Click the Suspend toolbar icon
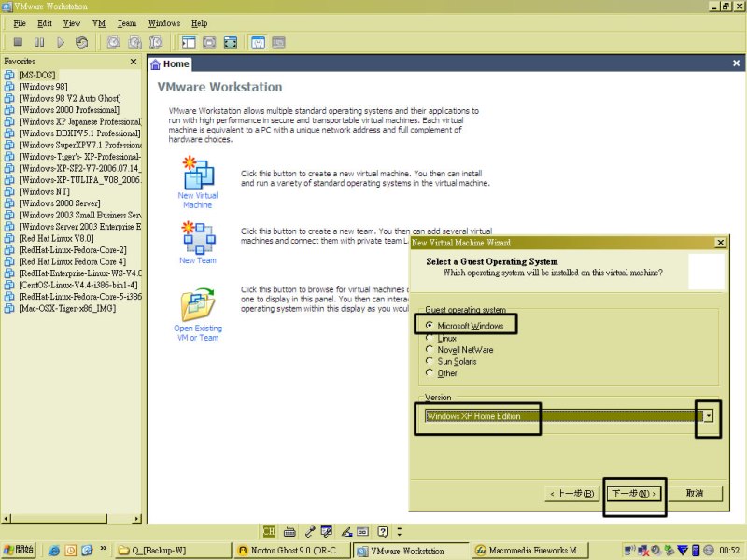Screen dimensions: 747x560 tap(39, 42)
